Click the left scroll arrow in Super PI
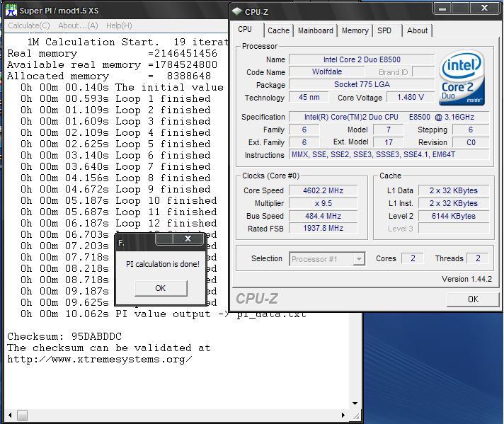Viewport: 504px width, 424px height. (10, 415)
